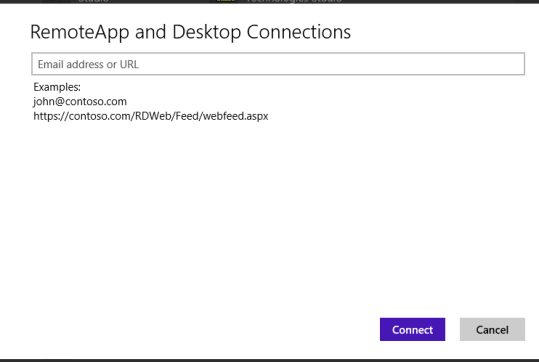Focus the text box under the heading
Image resolution: width=539 pixels, height=362 pixels.
pos(278,64)
